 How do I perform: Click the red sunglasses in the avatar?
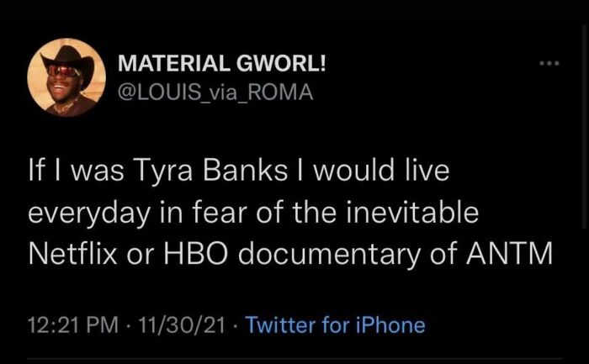pos(63,70)
